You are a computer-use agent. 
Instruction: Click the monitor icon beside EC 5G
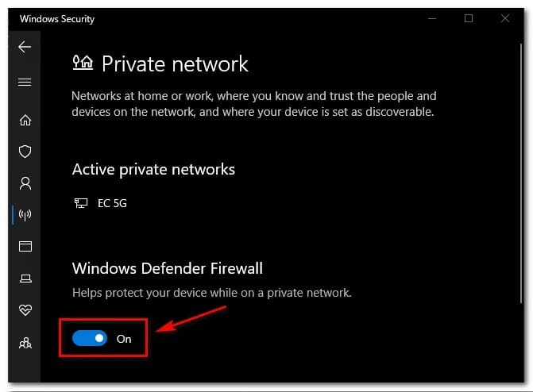click(x=80, y=203)
